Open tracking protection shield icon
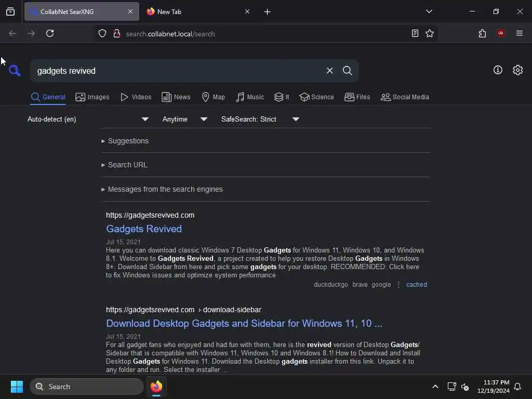The width and height of the screenshot is (532, 399). 102,33
